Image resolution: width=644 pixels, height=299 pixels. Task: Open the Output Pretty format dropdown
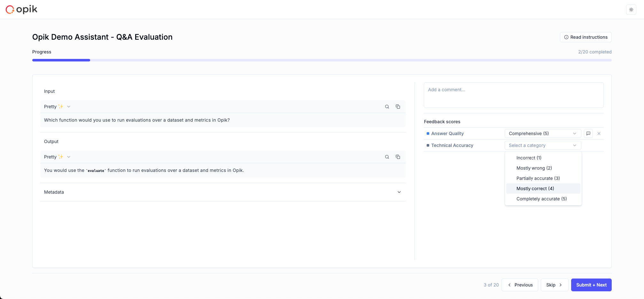57,157
